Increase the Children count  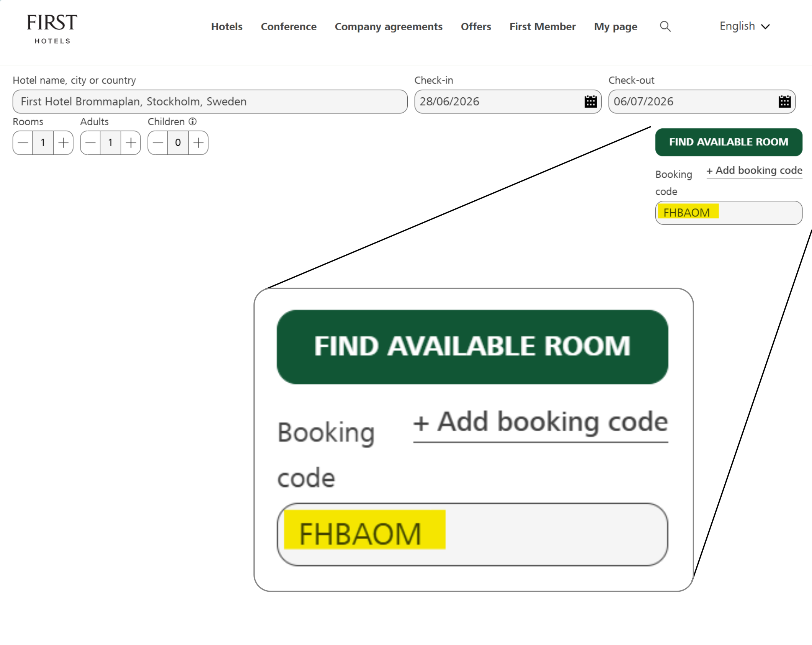pyautogui.click(x=198, y=142)
